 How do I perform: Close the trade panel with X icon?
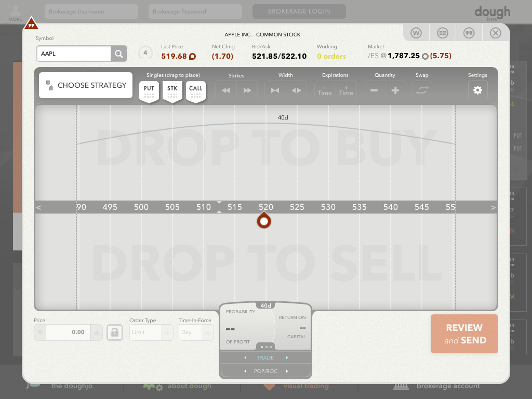[495, 33]
